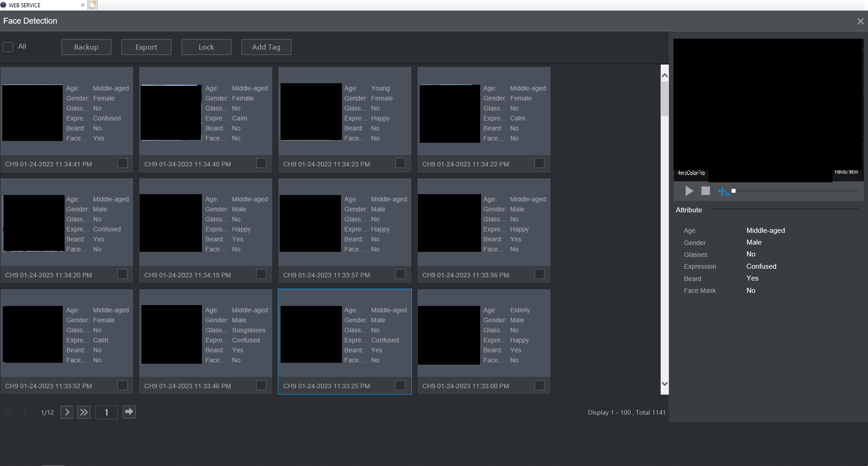Click the CH9 01-24-2023 11:34:41 PM label
The image size is (868, 466).
coord(49,164)
